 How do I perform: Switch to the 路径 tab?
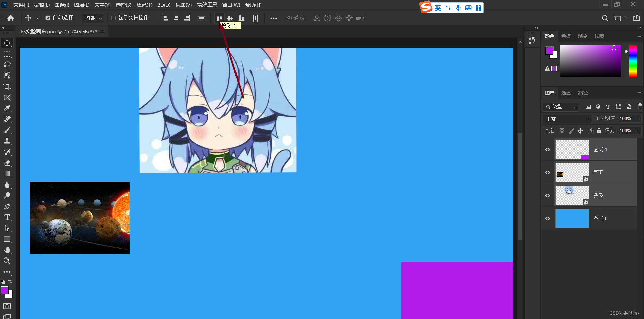tap(583, 93)
